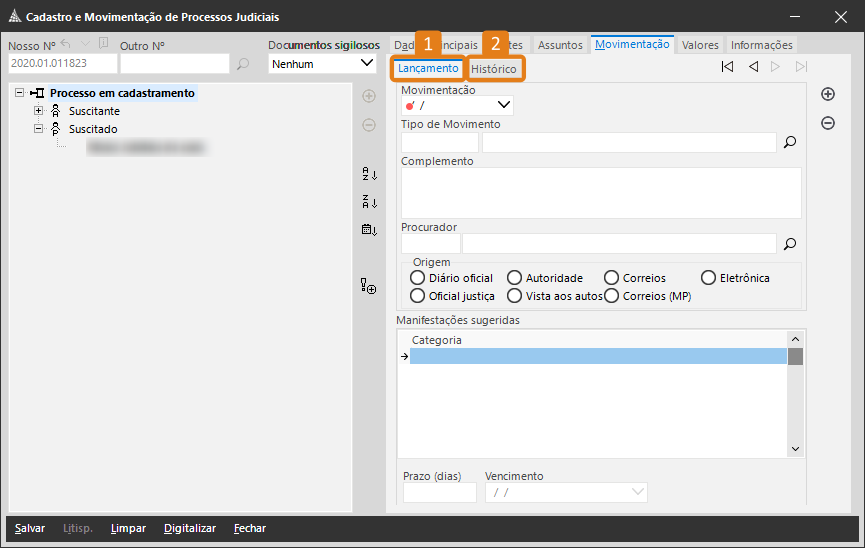865x548 pixels.
Task: Go to previous record arrow
Action: point(753,67)
